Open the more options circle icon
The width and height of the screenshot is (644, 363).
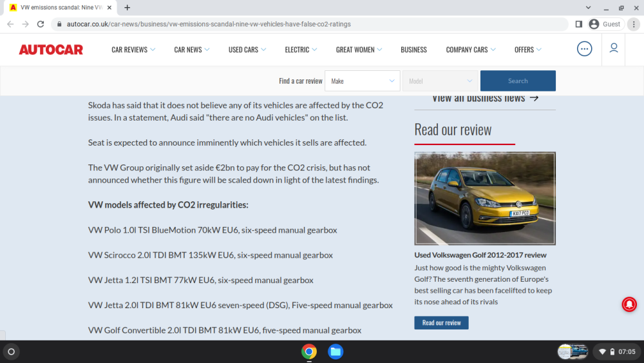point(584,49)
